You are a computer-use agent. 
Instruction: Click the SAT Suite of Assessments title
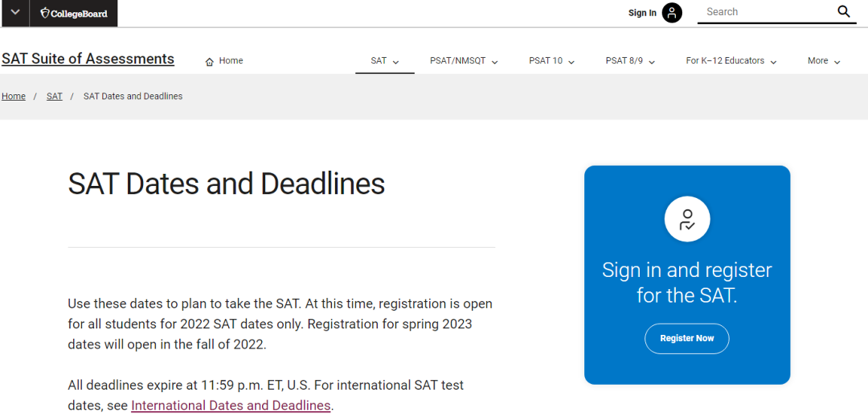[88, 59]
